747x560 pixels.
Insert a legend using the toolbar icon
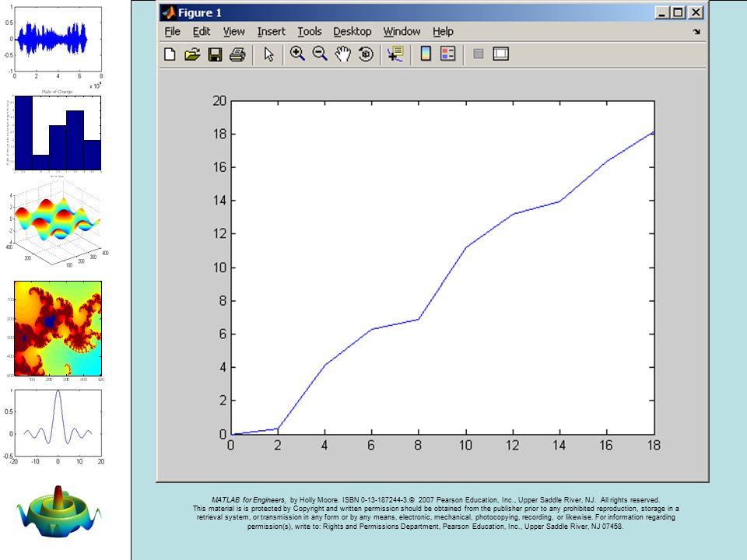tap(448, 54)
